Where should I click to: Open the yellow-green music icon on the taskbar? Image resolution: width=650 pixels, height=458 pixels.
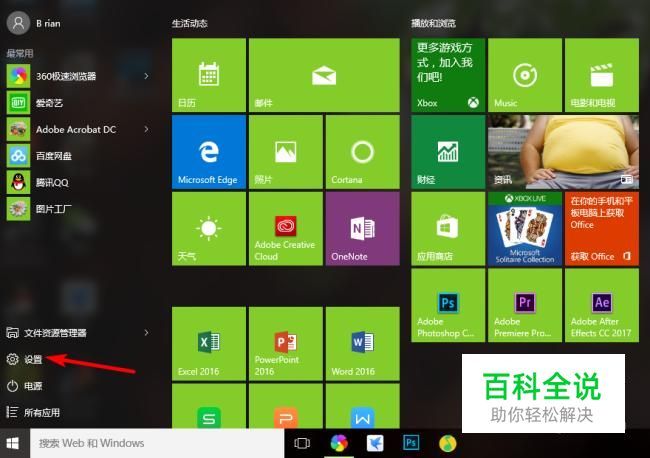(448, 443)
